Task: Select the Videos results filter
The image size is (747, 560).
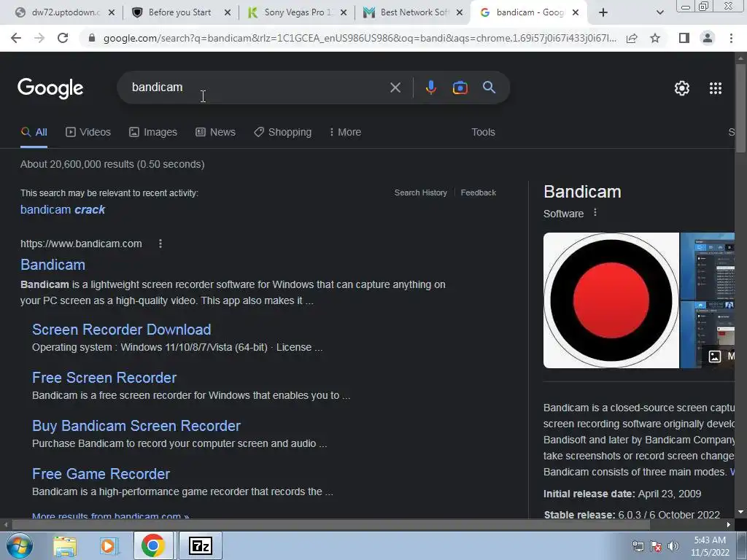Action: pos(88,133)
